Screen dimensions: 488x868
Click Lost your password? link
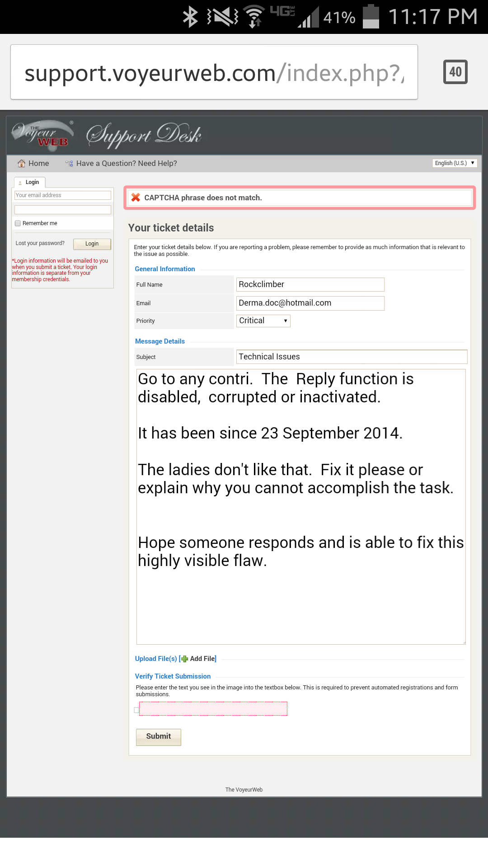(x=40, y=243)
